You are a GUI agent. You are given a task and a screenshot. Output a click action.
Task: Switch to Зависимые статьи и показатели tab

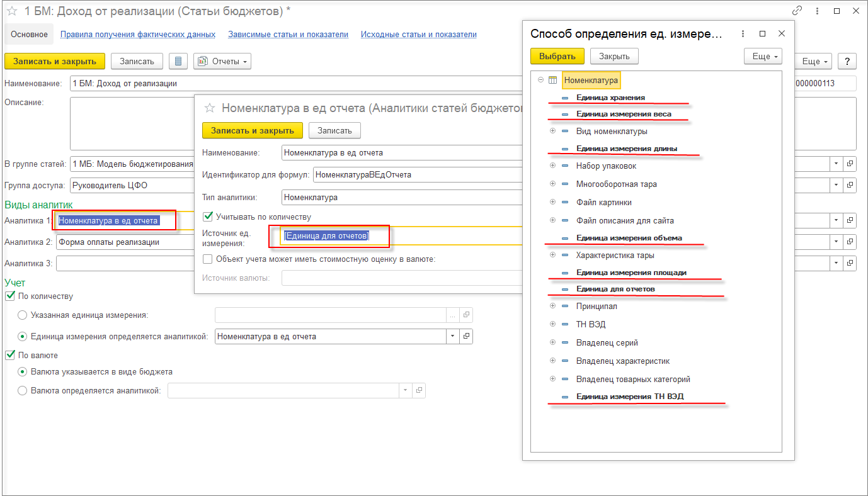pyautogui.click(x=288, y=35)
